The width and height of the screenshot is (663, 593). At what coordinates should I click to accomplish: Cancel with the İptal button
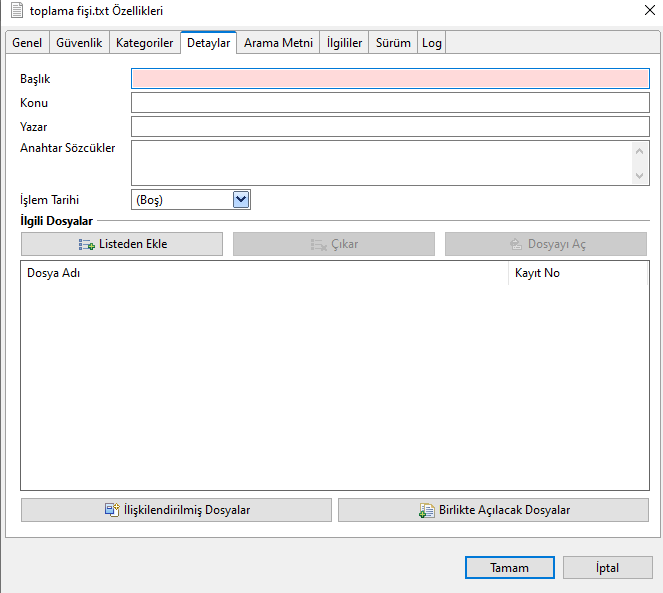pos(608,568)
